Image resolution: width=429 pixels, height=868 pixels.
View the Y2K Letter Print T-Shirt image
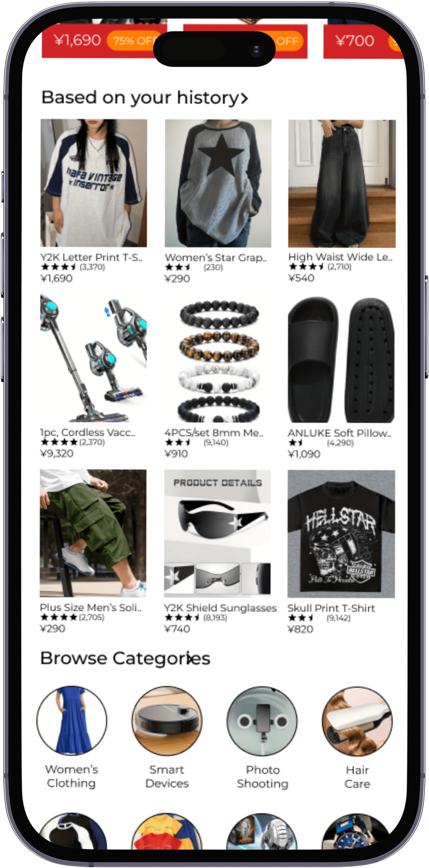coord(94,183)
